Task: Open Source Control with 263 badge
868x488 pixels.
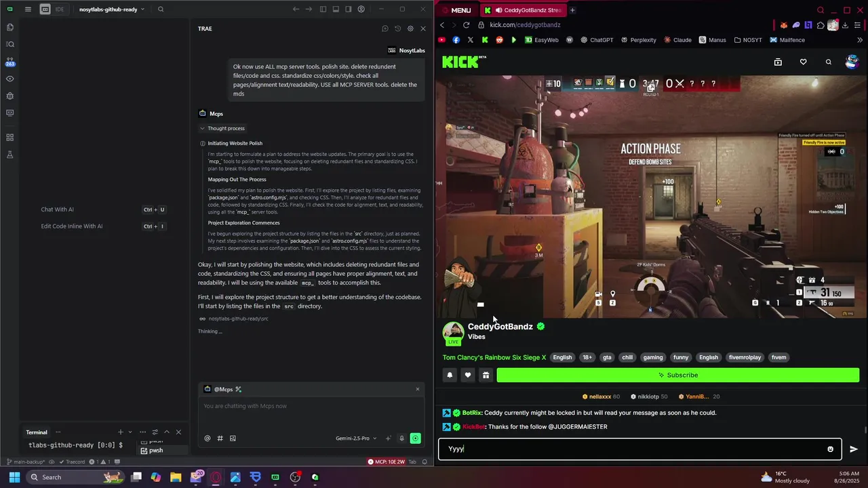Action: (x=9, y=62)
